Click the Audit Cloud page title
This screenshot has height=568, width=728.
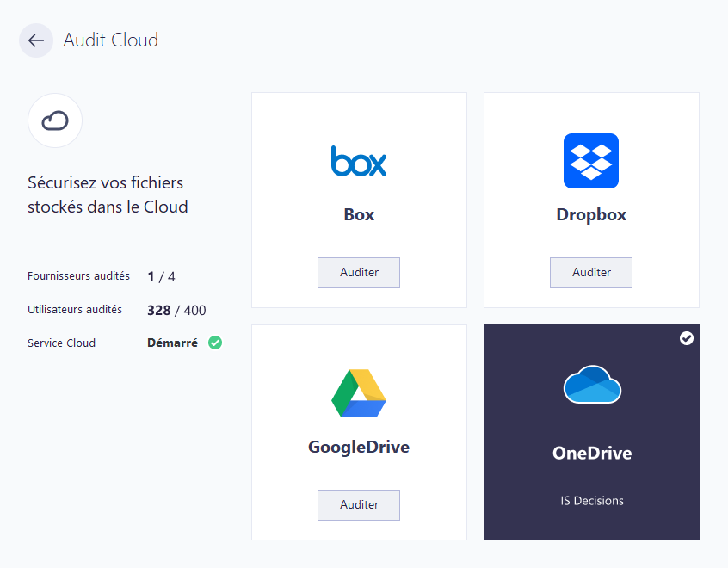tap(111, 40)
